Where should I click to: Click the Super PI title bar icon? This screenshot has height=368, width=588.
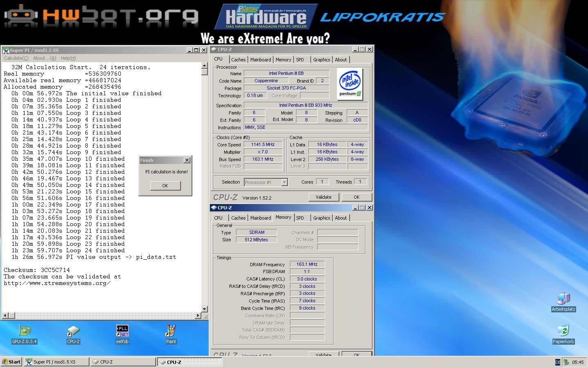click(6, 50)
